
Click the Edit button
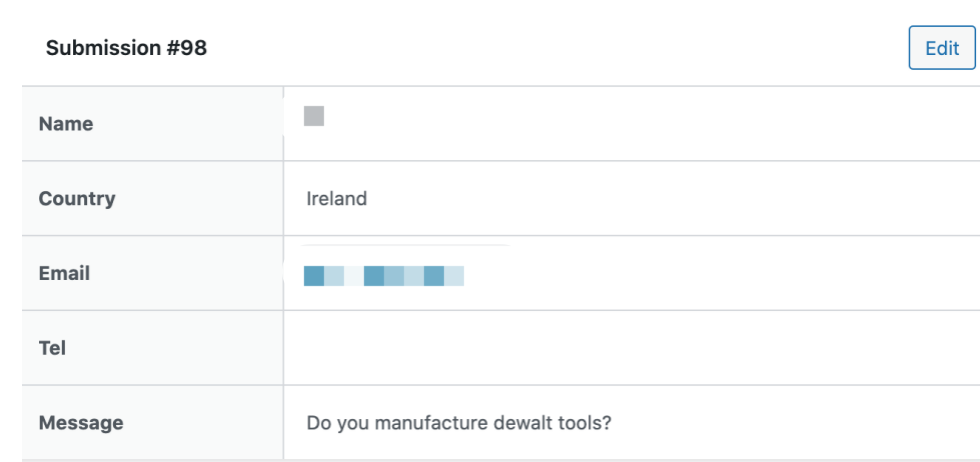click(942, 48)
